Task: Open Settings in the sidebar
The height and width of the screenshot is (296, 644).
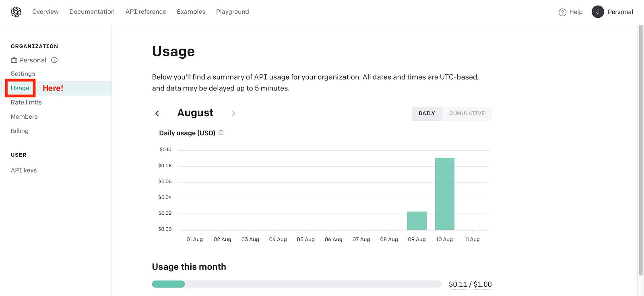Action: [23, 74]
